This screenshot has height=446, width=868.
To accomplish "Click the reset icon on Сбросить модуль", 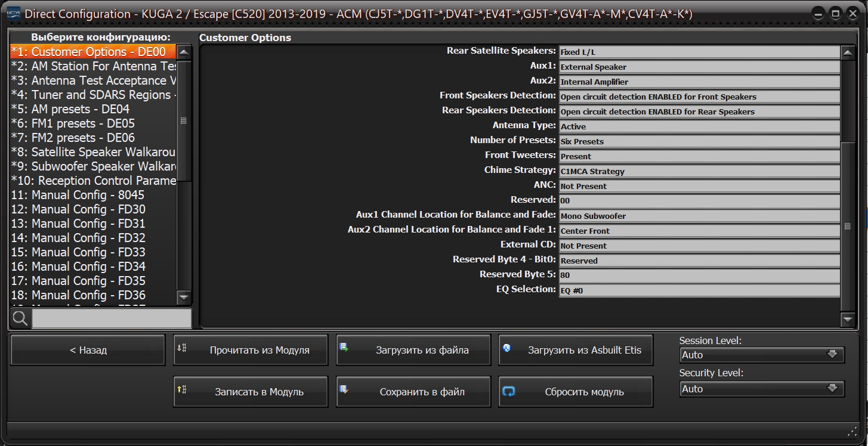I will tap(509, 392).
